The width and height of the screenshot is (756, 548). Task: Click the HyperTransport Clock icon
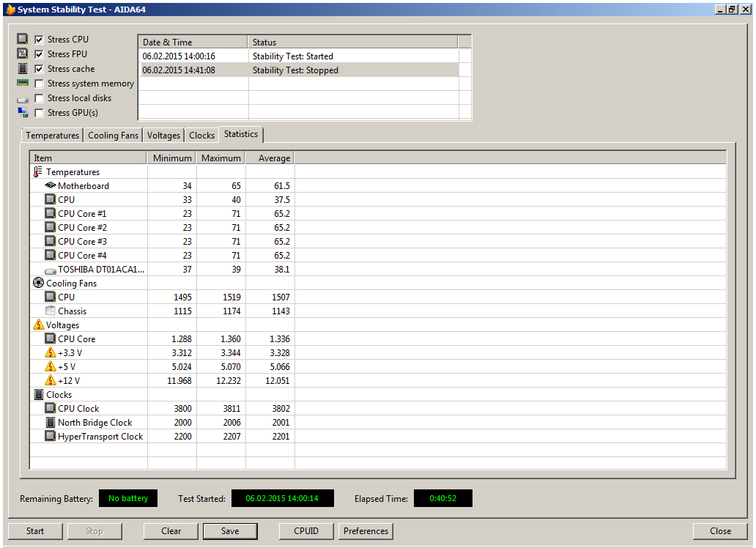pyautogui.click(x=50, y=436)
